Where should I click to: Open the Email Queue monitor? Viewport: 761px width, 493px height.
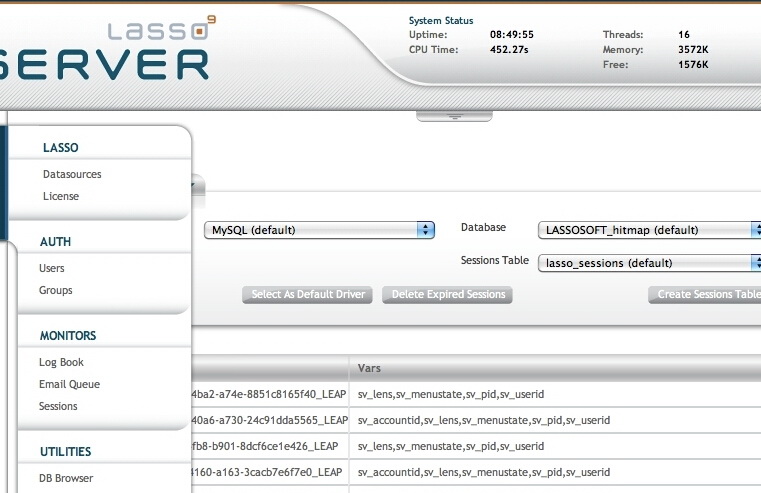tap(69, 384)
